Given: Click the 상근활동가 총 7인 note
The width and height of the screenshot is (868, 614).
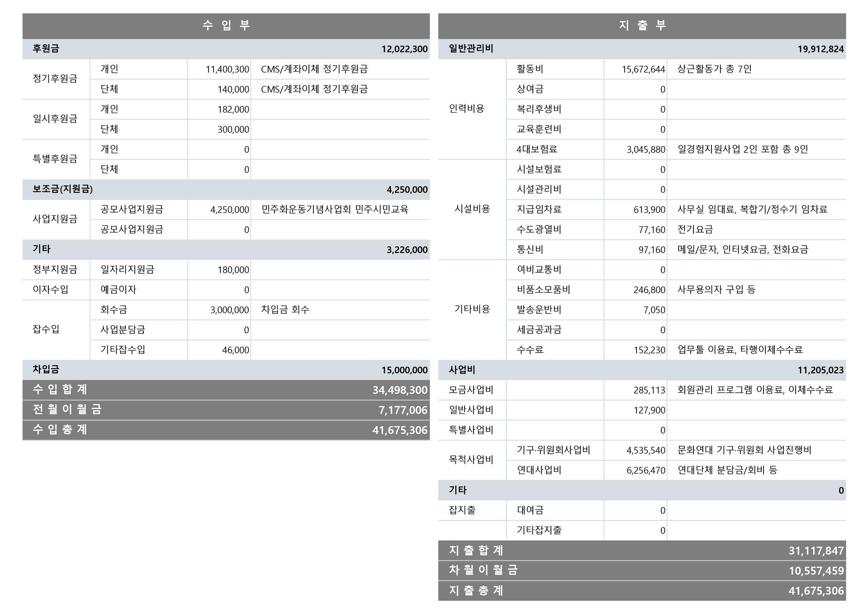Looking at the screenshot, I should pyautogui.click(x=714, y=69).
